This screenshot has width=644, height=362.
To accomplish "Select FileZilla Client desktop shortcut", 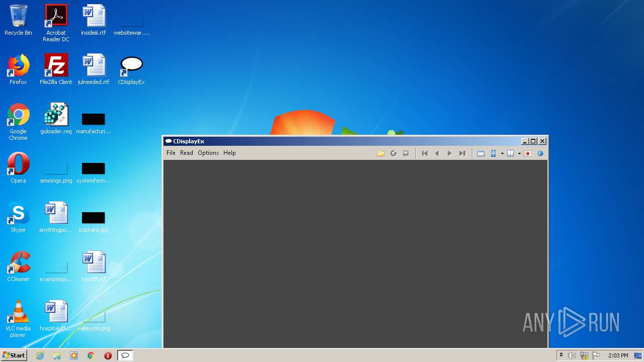I will pos(56,69).
